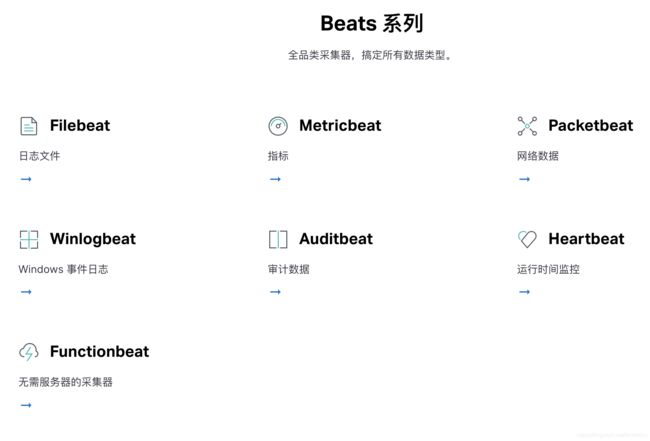Follow the arrow under Filebeat 日志文件
The height and width of the screenshot is (441, 650).
point(26,179)
